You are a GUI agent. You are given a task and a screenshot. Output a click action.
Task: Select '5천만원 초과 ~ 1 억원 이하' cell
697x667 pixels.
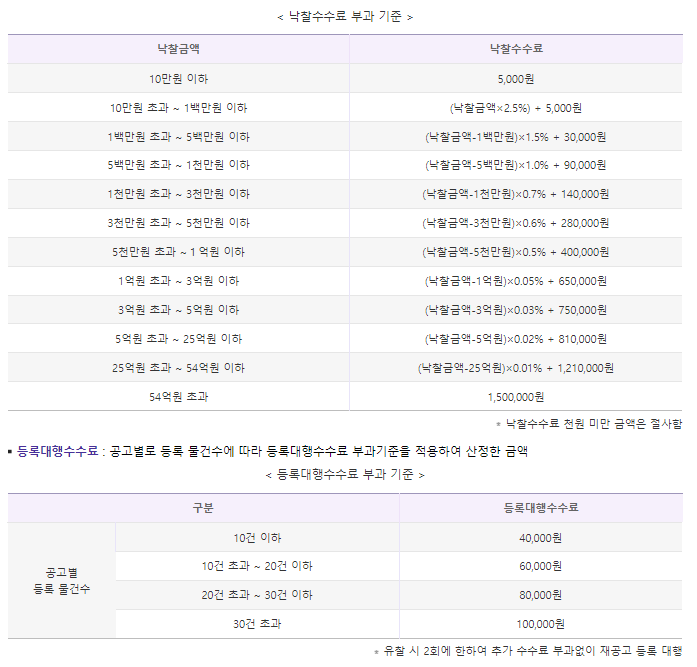point(178,252)
